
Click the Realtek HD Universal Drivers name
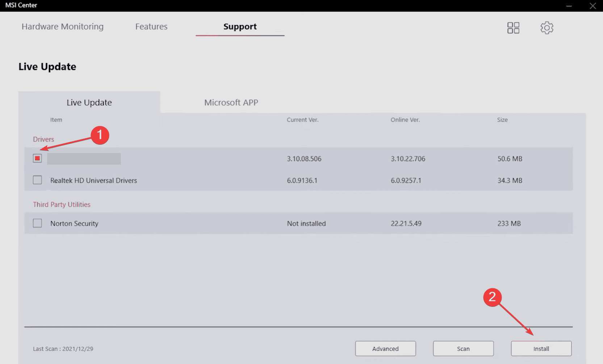click(93, 180)
